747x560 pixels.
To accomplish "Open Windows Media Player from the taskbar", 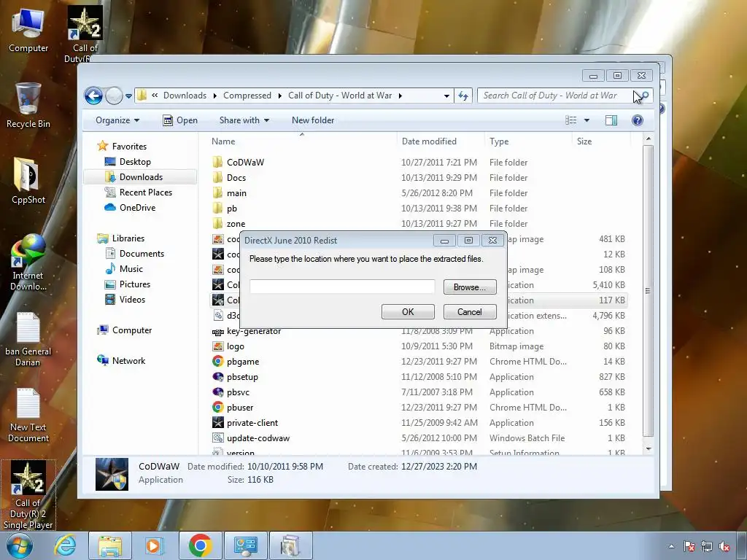I will (153, 545).
